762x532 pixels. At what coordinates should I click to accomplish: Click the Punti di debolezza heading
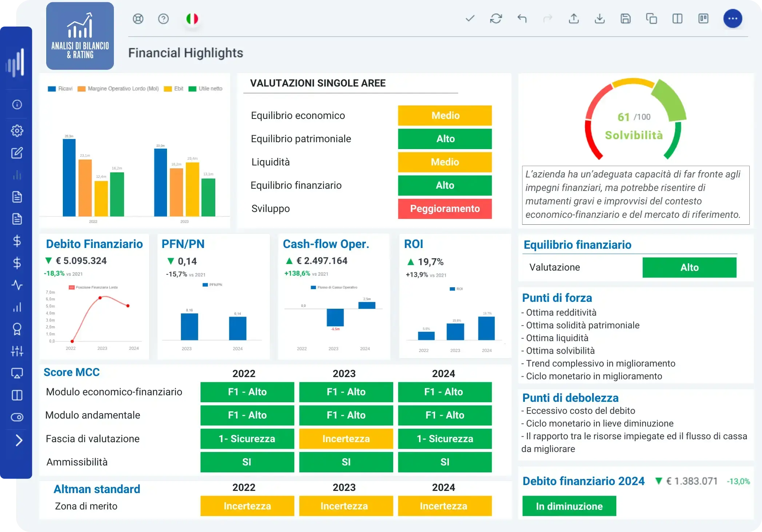tap(570, 398)
